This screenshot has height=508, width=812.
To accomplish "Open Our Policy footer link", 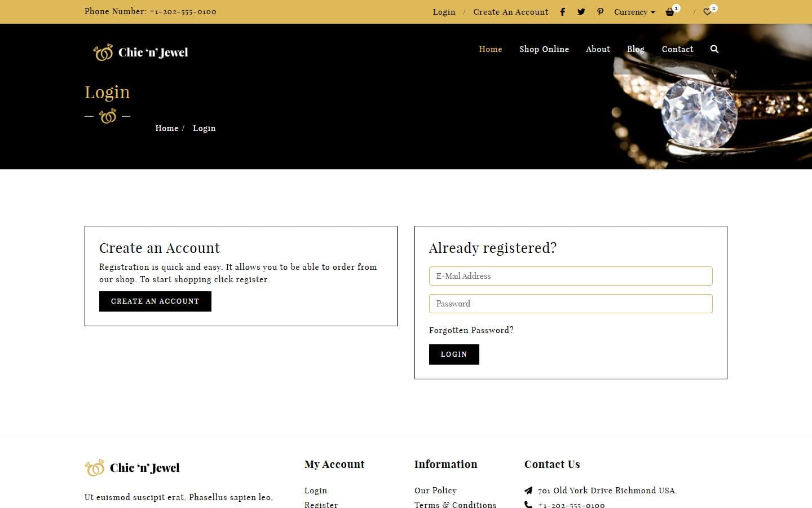I will [435, 491].
